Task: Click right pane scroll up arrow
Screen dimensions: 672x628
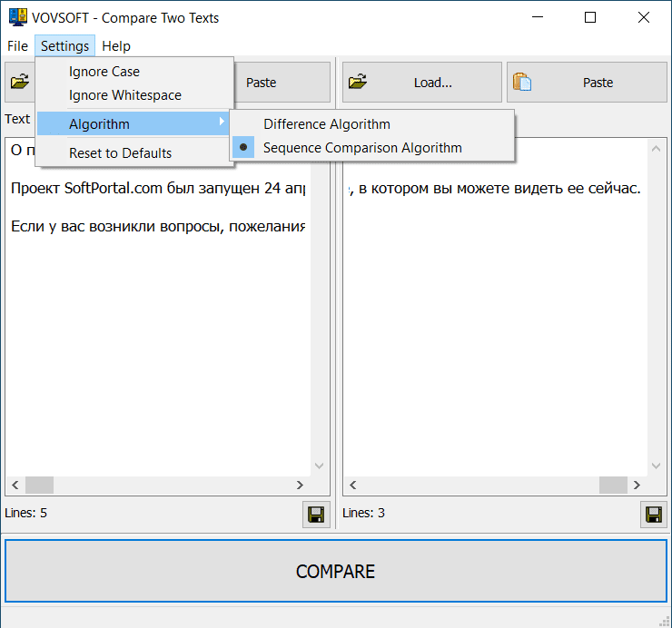Action: [656, 149]
